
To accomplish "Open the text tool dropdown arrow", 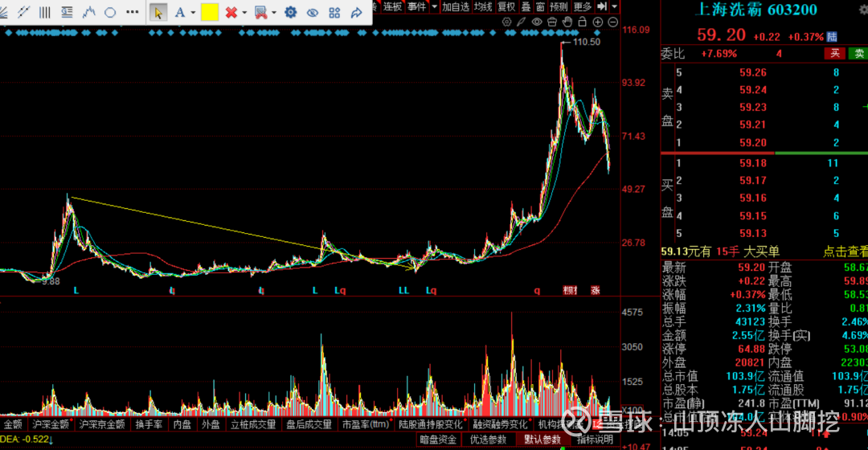I will (x=193, y=12).
